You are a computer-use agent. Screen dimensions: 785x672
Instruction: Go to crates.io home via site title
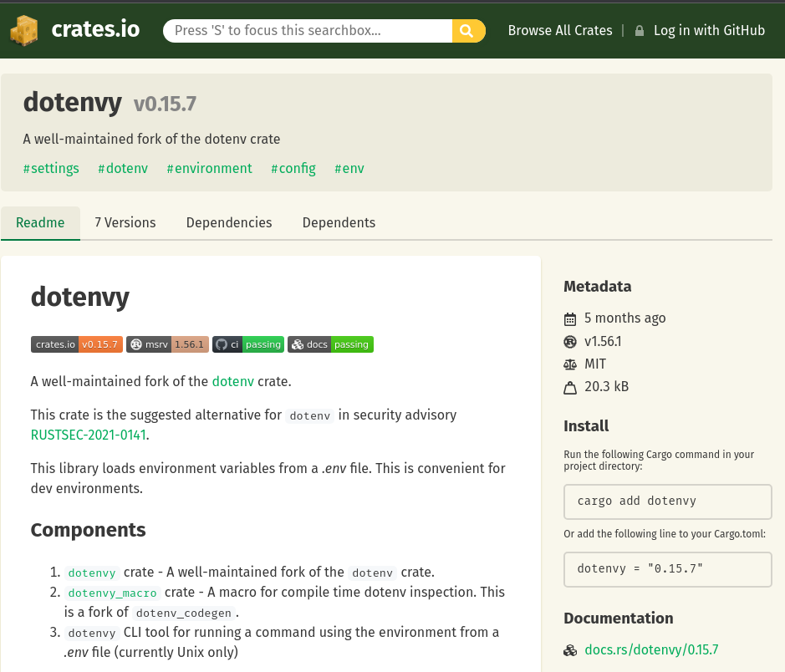[x=95, y=29]
